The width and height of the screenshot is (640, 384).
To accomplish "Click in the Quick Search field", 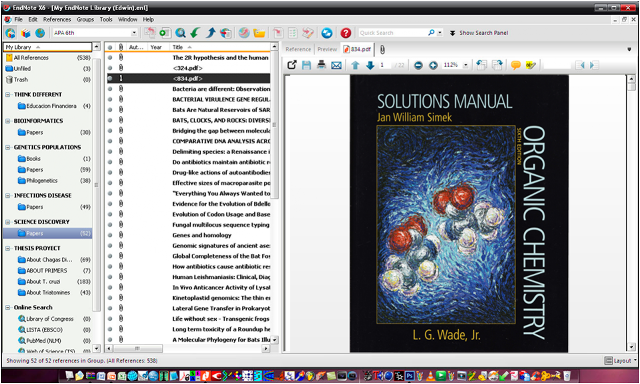I will click(392, 33).
